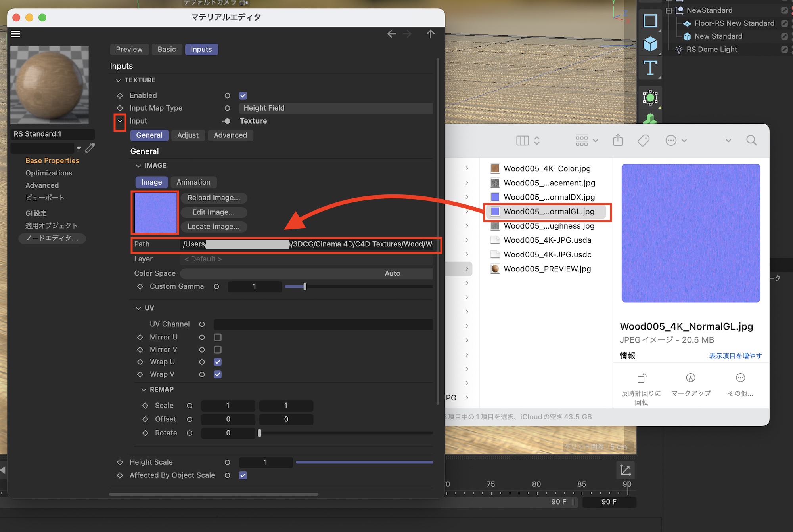Collapse the REMAP section

point(144,390)
